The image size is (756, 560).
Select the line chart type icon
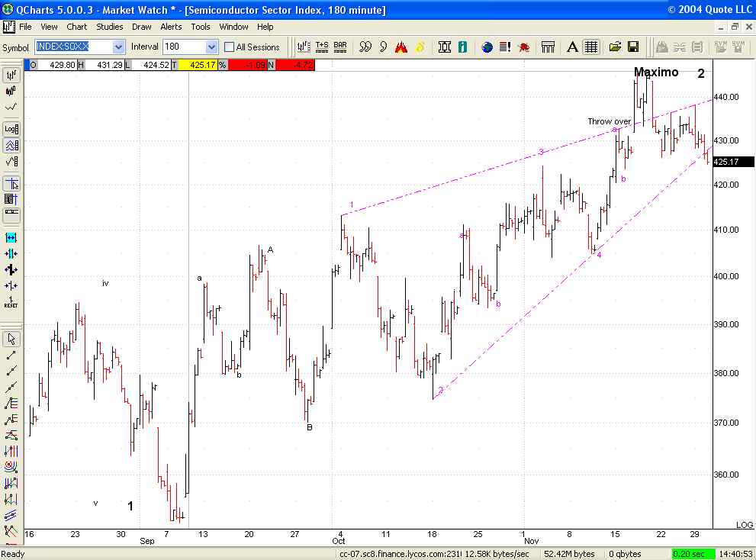coord(11,107)
